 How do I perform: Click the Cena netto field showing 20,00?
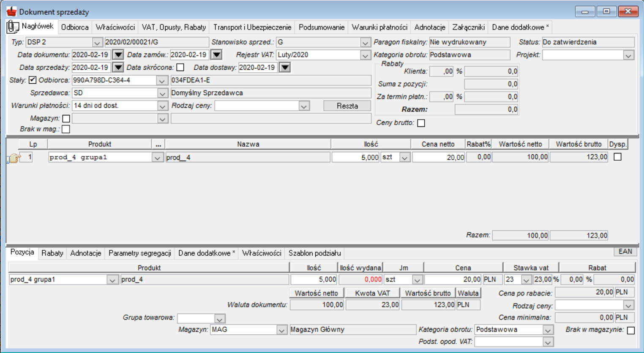click(439, 157)
